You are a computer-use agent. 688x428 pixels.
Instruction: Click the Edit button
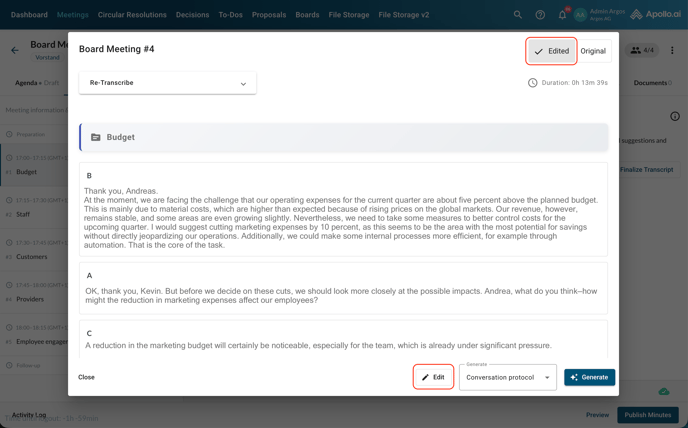pos(433,377)
